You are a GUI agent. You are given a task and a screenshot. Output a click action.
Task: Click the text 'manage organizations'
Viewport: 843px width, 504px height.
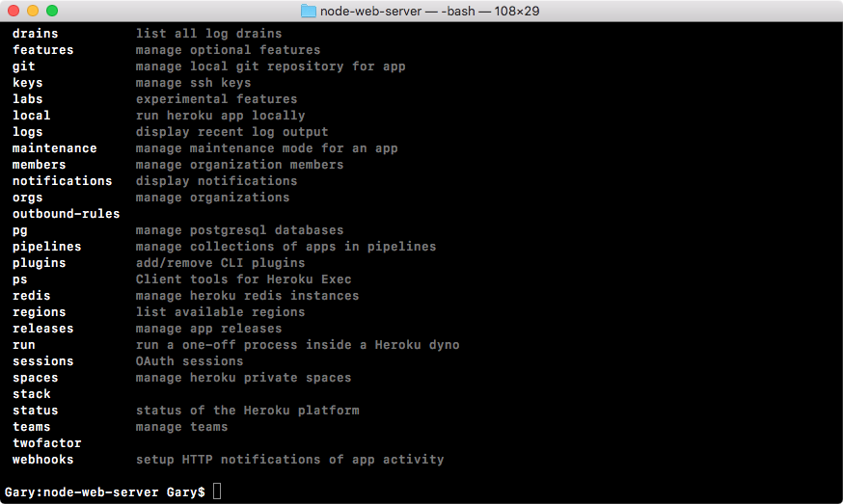pos(212,198)
